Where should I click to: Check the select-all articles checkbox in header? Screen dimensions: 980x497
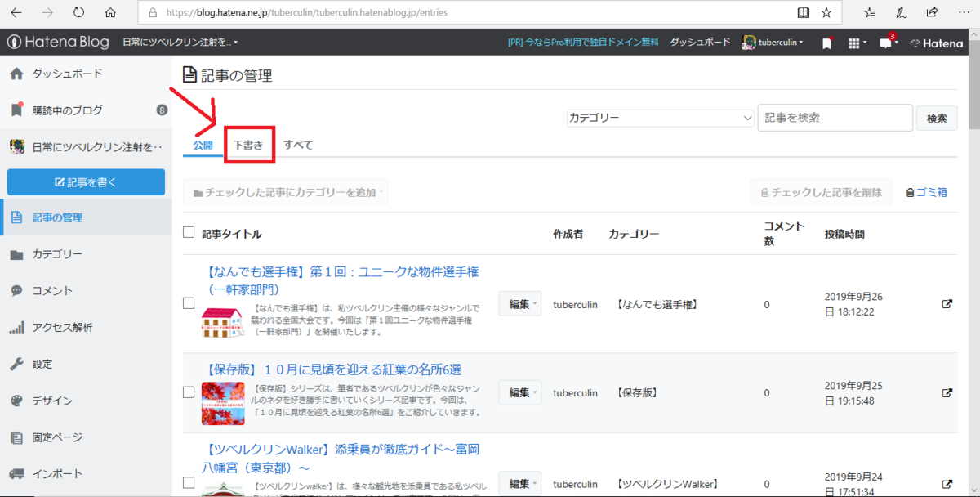pyautogui.click(x=188, y=233)
